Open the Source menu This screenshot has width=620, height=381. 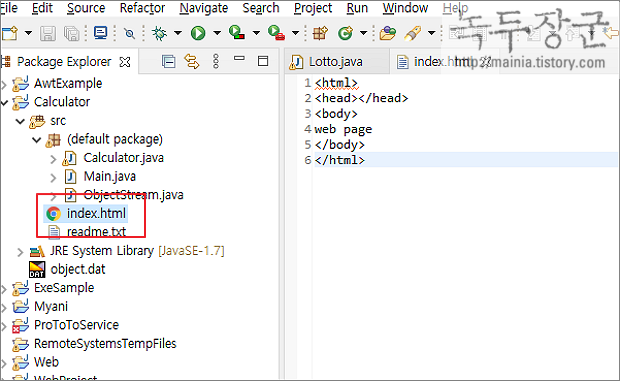pos(86,8)
